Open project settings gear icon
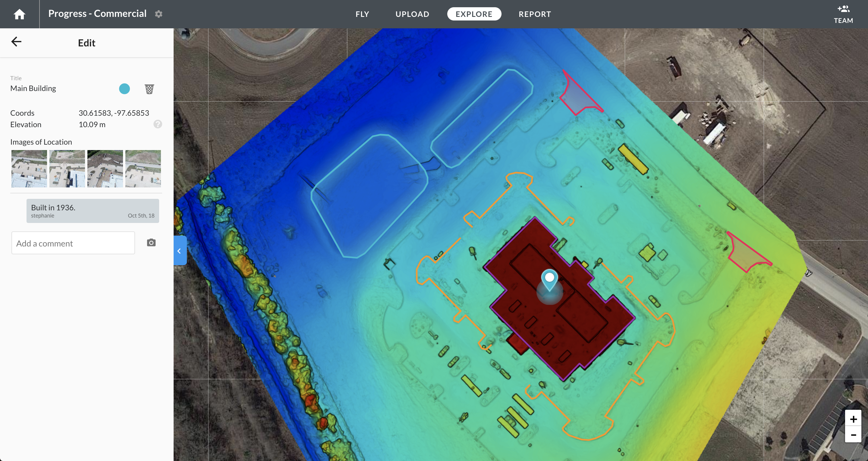 159,14
